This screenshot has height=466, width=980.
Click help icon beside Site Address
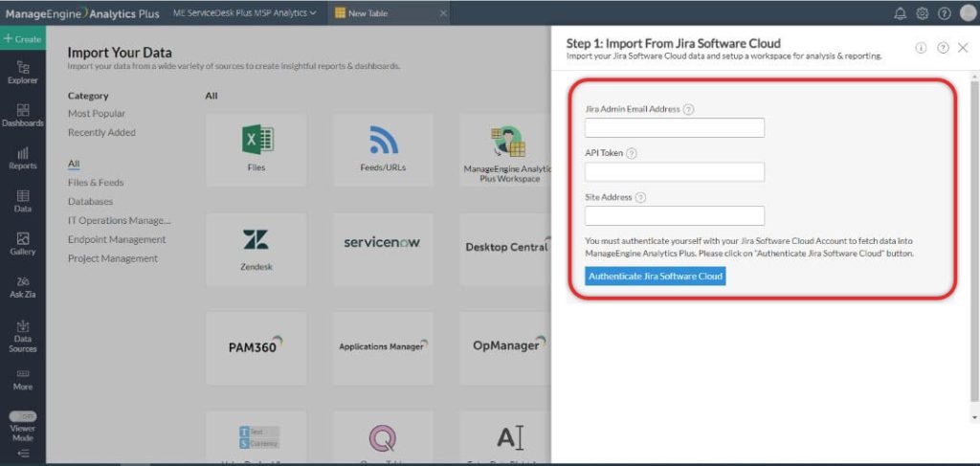click(x=640, y=197)
